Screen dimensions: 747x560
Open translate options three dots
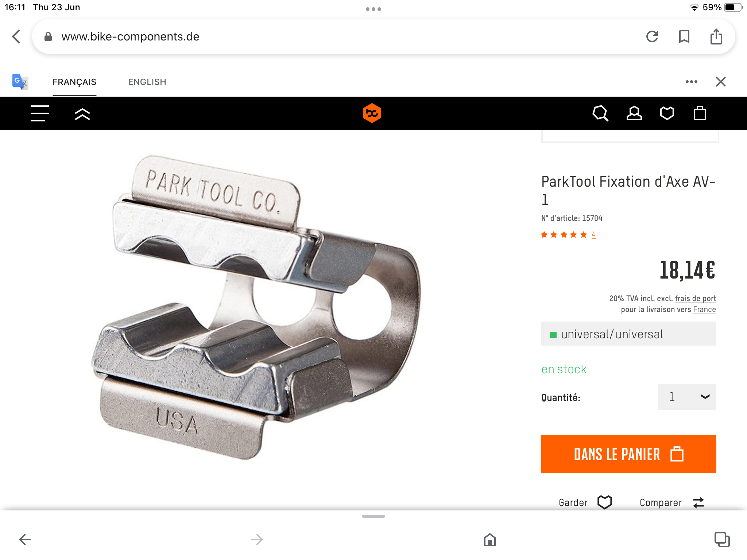692,82
